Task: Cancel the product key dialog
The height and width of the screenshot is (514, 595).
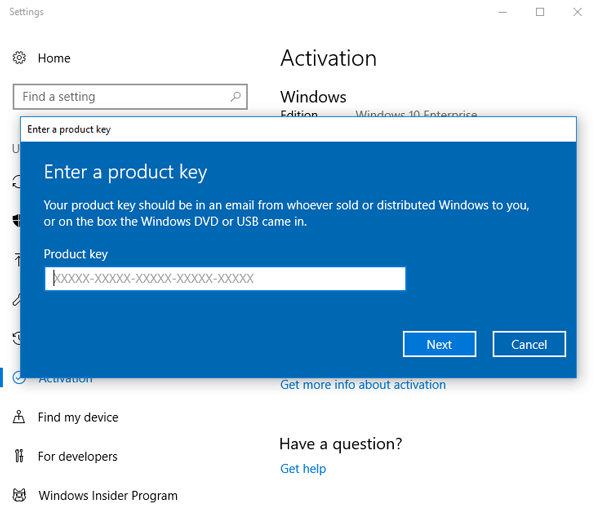Action: pos(529,344)
